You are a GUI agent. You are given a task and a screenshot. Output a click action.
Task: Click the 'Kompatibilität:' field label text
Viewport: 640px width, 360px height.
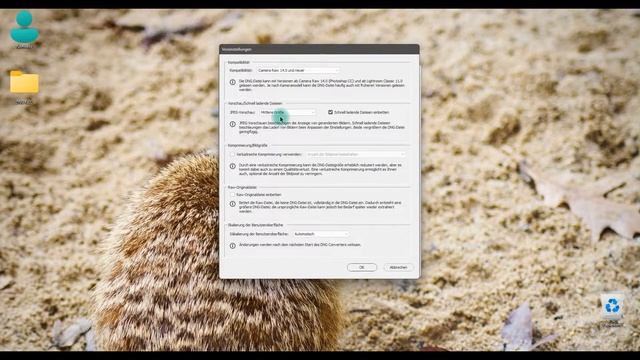241,71
